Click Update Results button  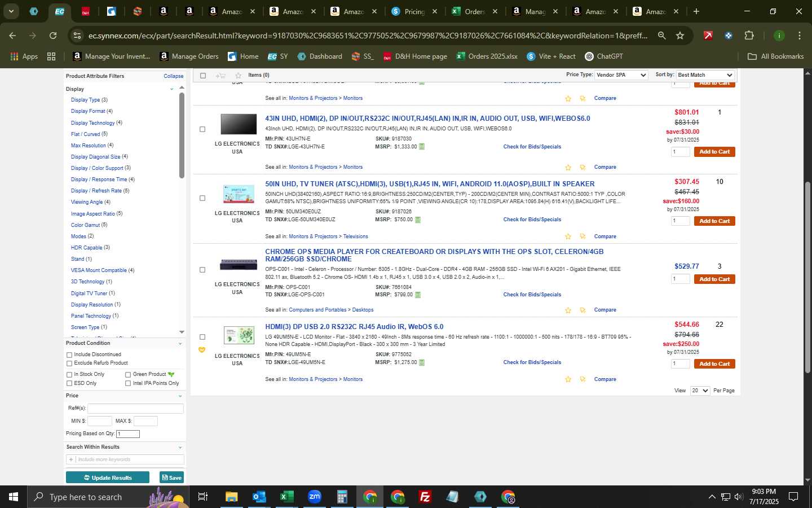pos(108,478)
